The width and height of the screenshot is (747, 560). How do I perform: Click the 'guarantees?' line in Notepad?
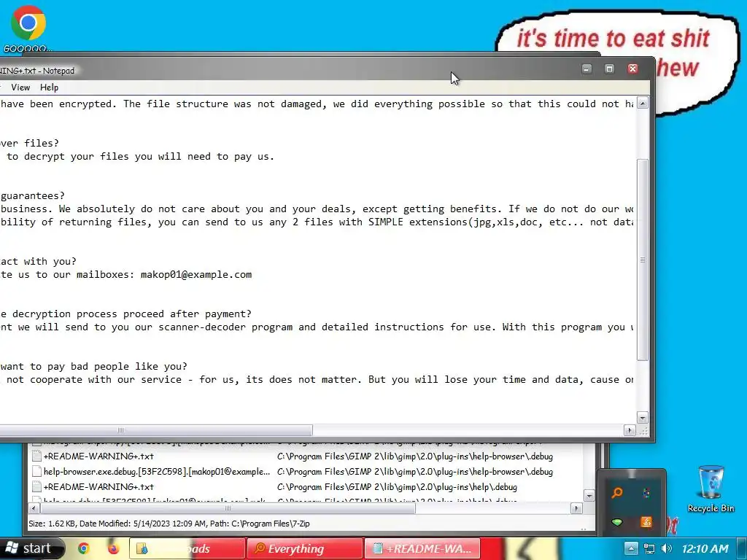(x=32, y=195)
